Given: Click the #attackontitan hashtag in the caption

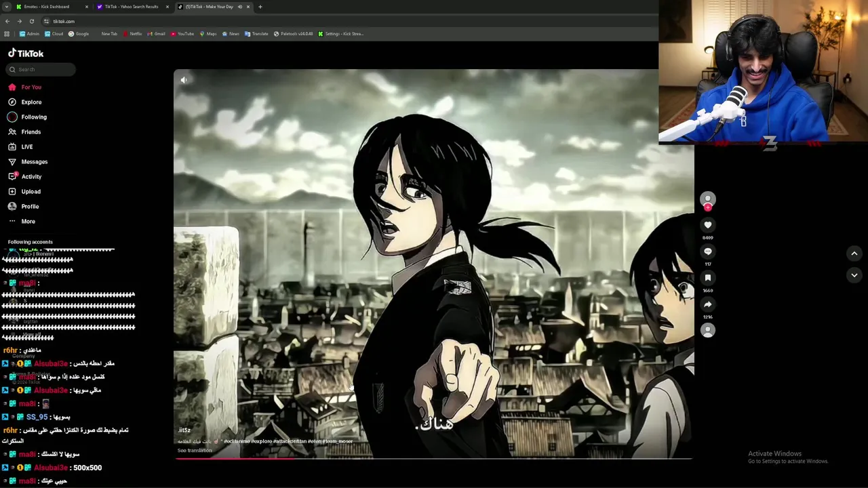Looking at the screenshot, I should [x=290, y=441].
